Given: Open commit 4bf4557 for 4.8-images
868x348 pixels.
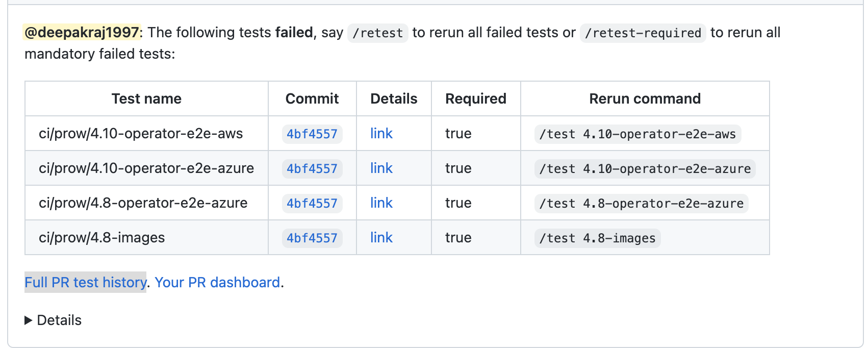Looking at the screenshot, I should [312, 238].
